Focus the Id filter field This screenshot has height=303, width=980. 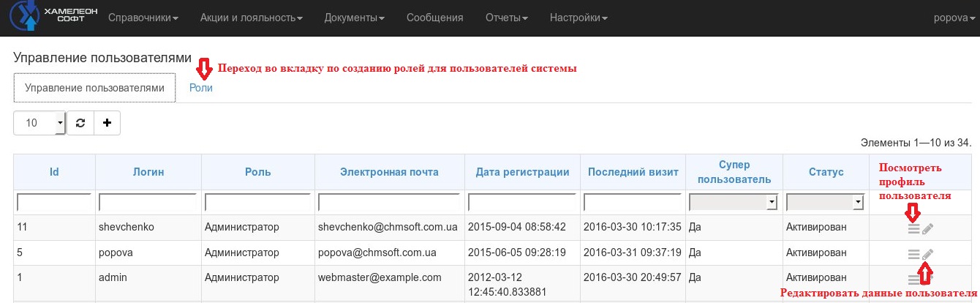coord(54,202)
